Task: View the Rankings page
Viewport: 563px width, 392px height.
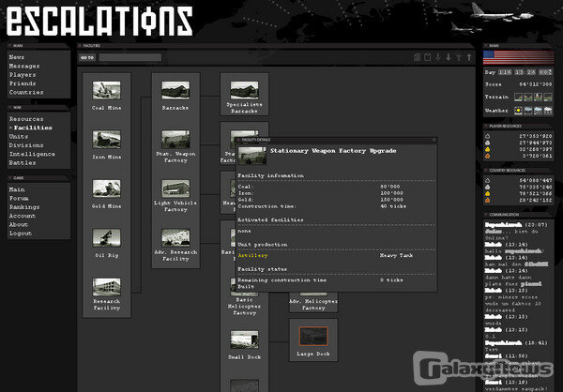Action: (24, 206)
